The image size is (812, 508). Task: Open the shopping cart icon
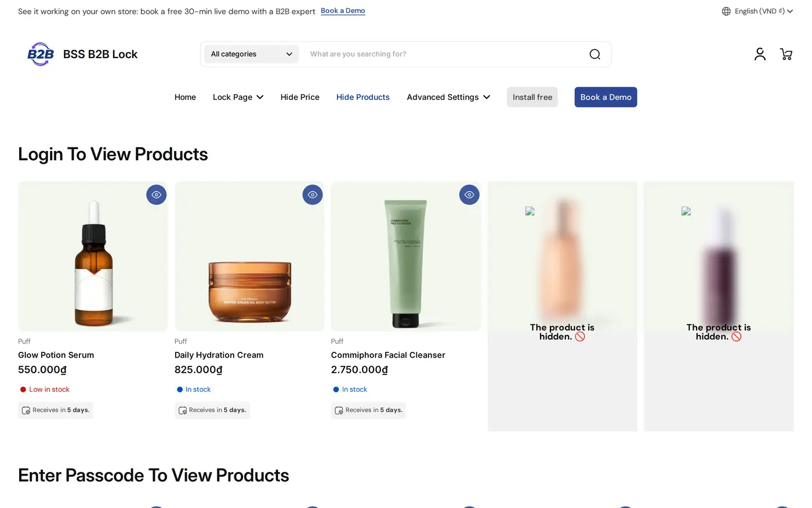(786, 54)
